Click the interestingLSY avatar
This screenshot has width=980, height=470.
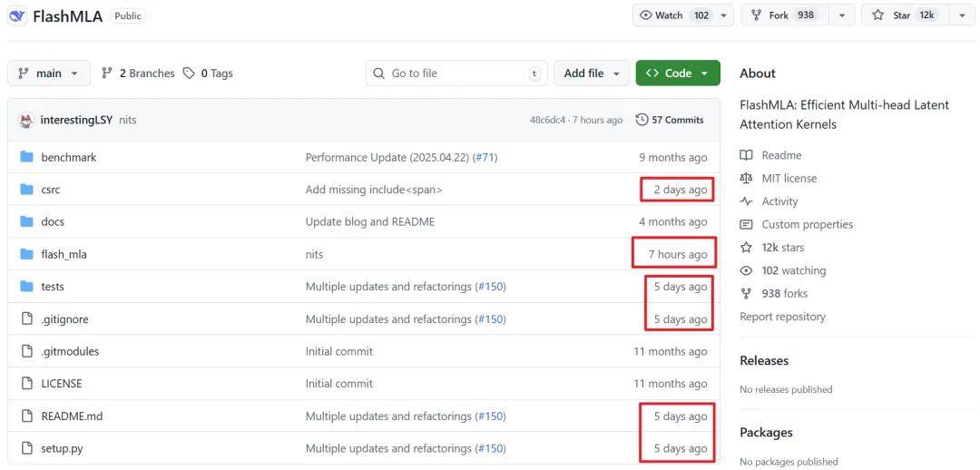[26, 120]
